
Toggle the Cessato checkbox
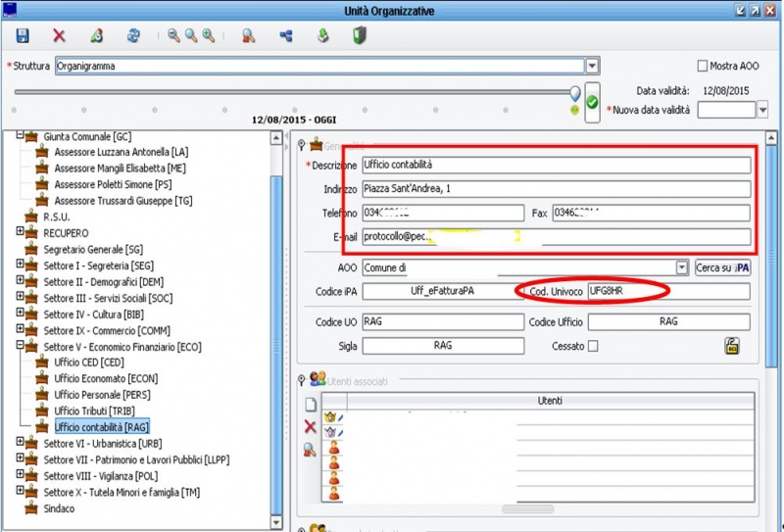tap(593, 346)
